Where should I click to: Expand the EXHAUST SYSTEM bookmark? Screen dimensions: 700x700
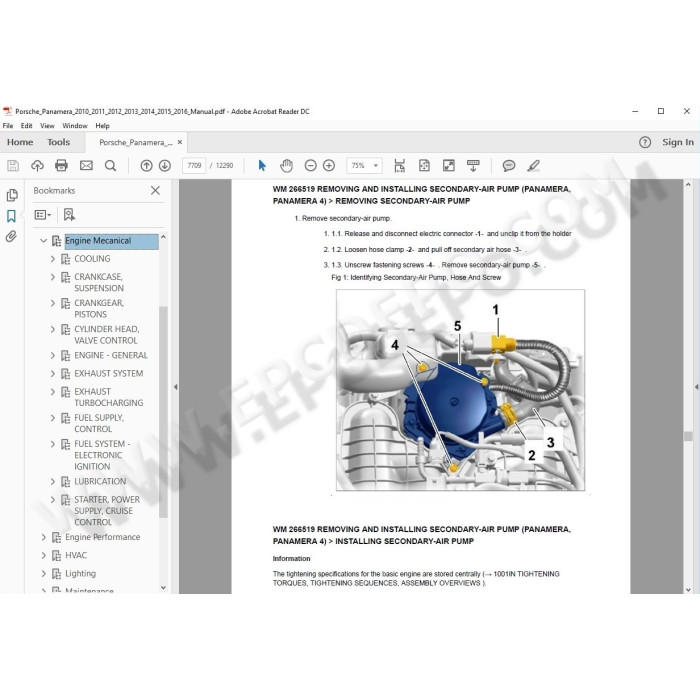(53, 374)
